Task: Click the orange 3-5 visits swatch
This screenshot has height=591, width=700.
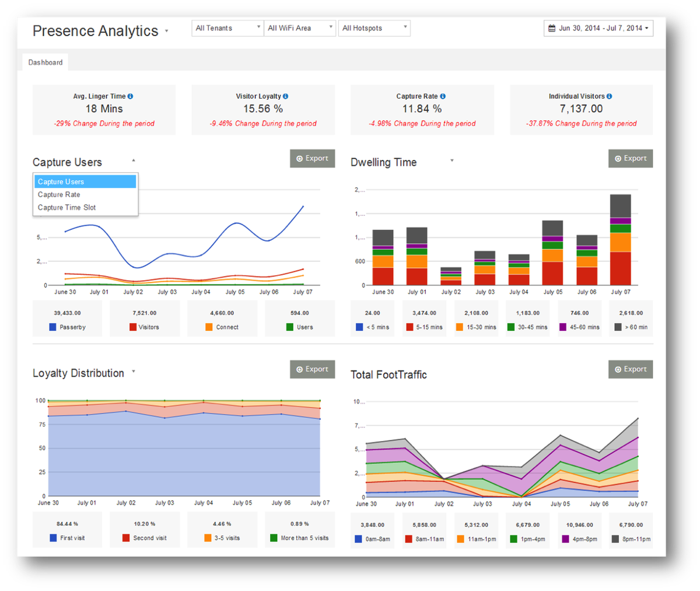Action: point(208,538)
